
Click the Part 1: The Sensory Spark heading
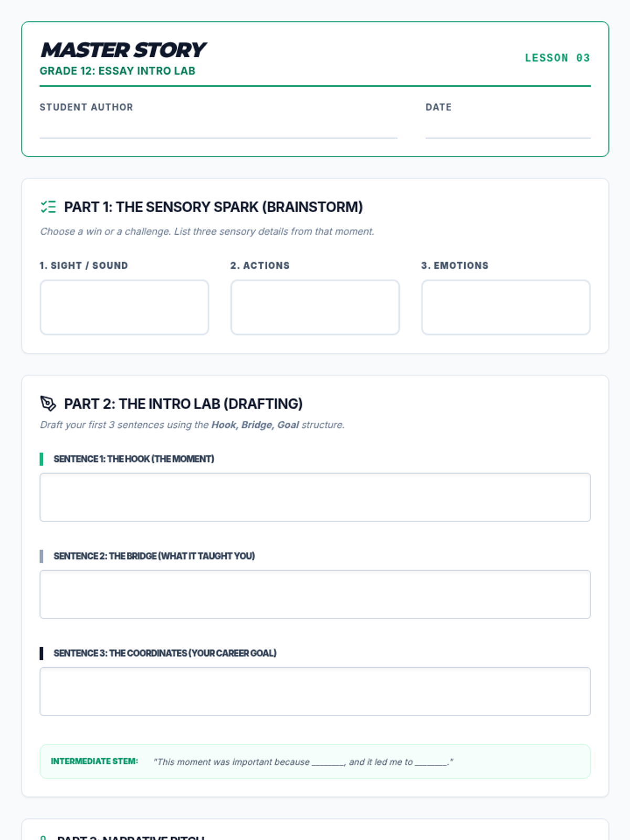(214, 207)
